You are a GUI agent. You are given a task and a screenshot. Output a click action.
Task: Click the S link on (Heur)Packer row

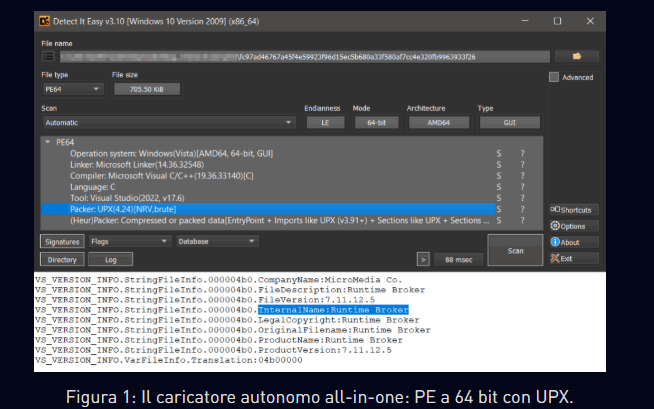pyautogui.click(x=499, y=221)
